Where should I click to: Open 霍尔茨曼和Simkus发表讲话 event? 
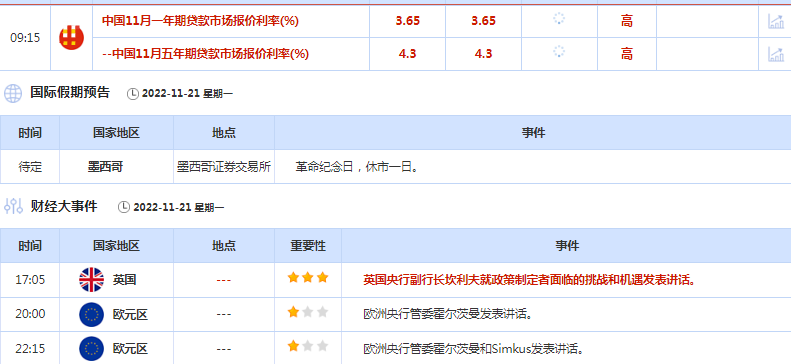[474, 349]
